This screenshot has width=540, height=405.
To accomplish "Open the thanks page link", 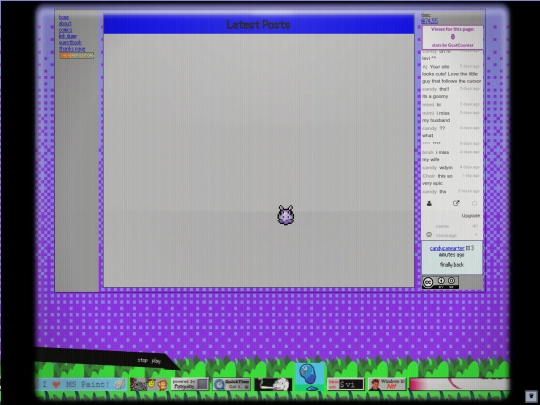I will click(x=72, y=49).
